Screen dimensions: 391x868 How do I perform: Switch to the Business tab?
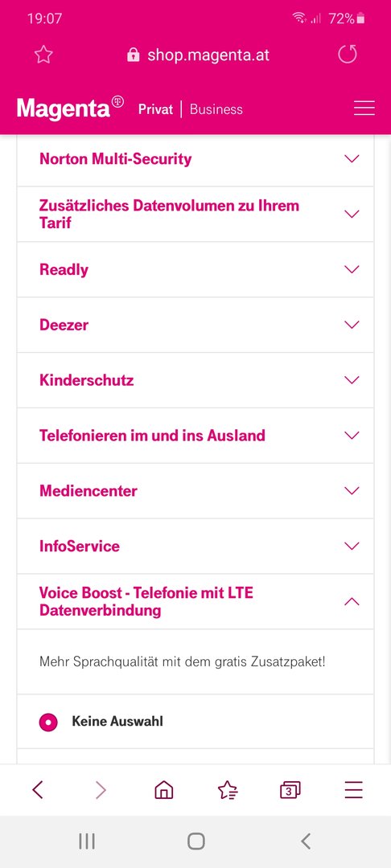(x=216, y=109)
